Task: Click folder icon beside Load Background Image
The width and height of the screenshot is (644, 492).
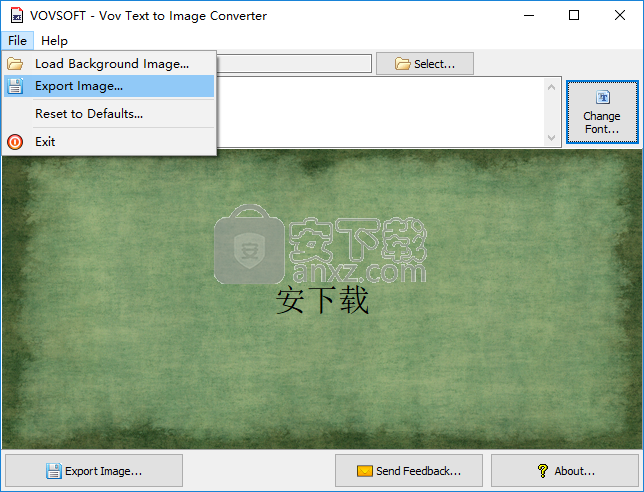Action: click(x=15, y=64)
